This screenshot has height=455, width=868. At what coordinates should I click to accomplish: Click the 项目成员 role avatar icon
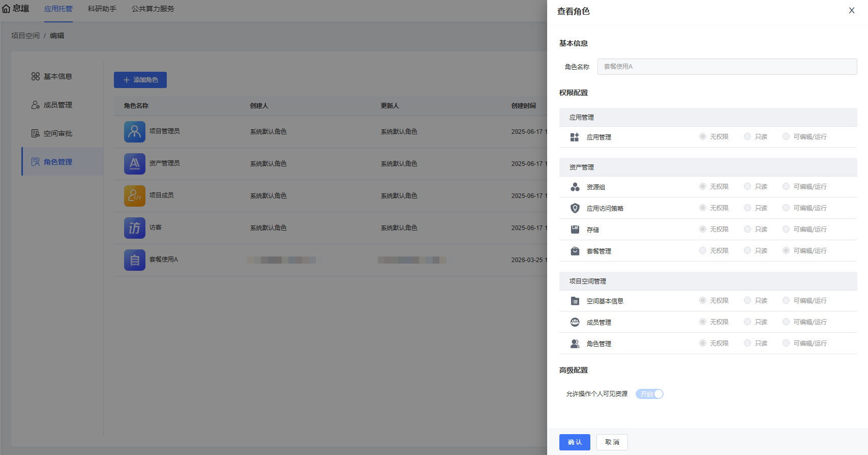pyautogui.click(x=134, y=196)
